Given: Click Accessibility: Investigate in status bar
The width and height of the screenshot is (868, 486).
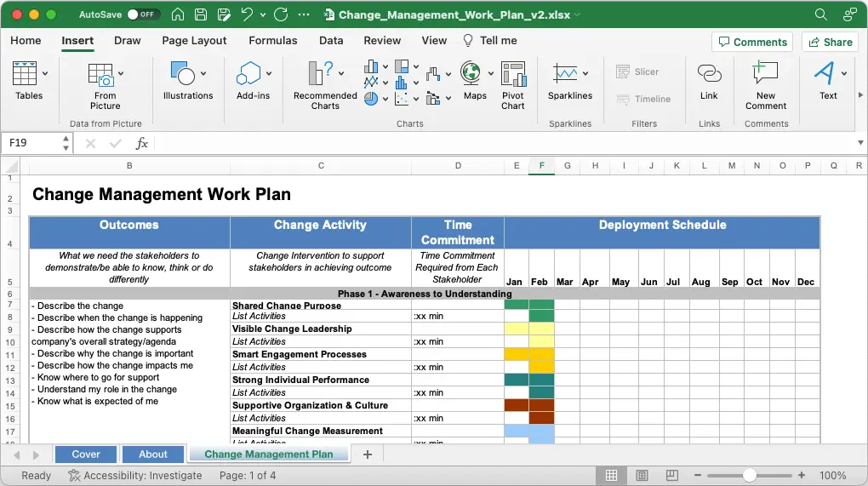Looking at the screenshot, I should coord(135,476).
